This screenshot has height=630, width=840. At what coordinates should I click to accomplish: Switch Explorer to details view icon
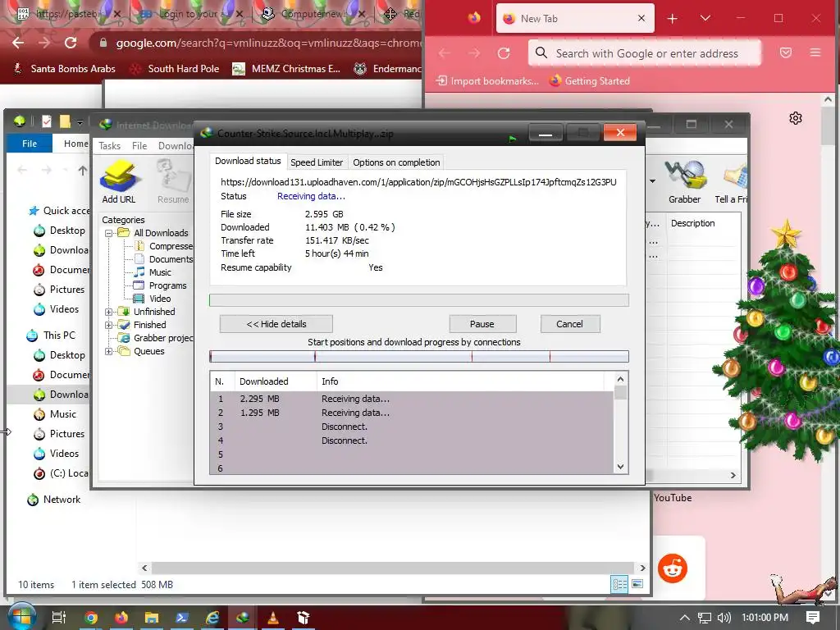619,584
